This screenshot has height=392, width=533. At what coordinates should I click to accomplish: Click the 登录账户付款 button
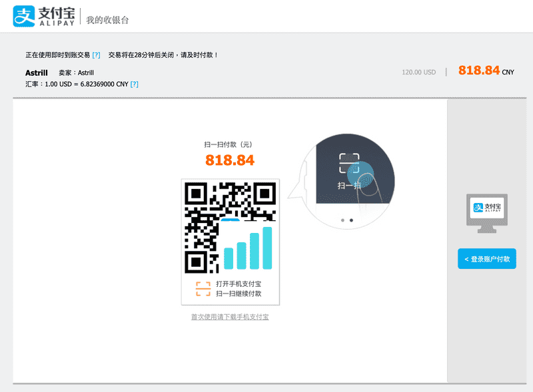click(x=487, y=259)
